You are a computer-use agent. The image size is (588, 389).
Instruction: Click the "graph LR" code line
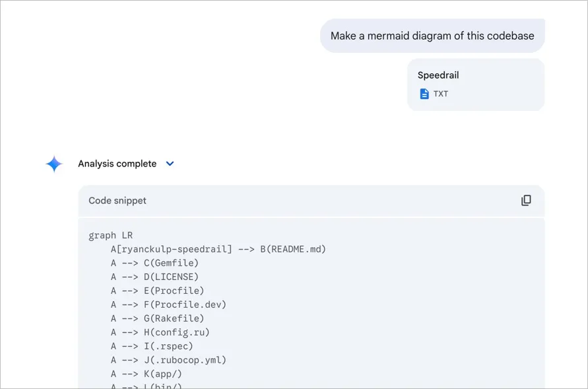[111, 235]
